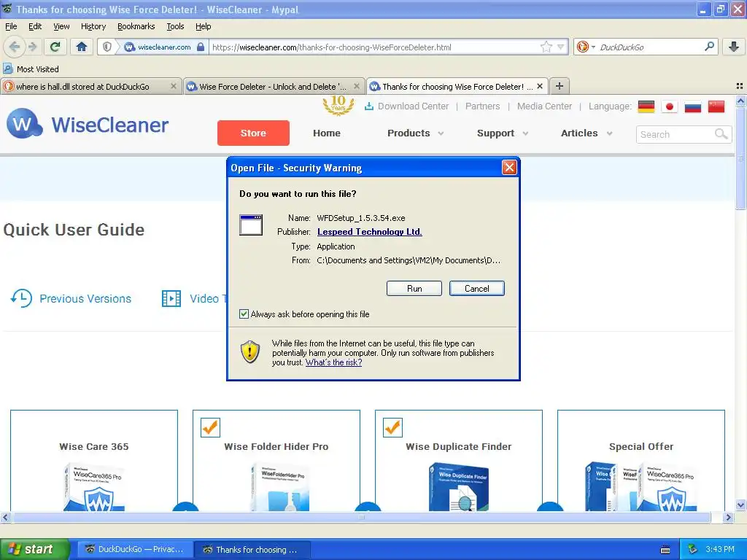Viewport: 747px width, 560px height.
Task: Expand the Products menu chevron
Action: [x=441, y=133]
